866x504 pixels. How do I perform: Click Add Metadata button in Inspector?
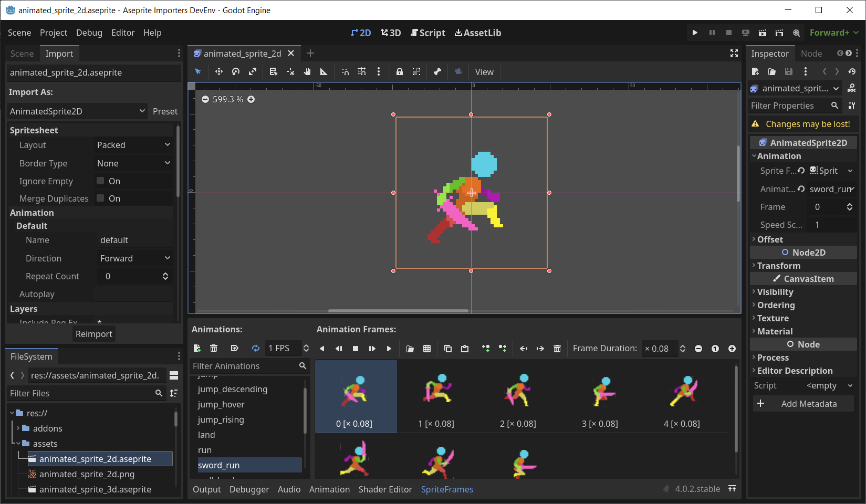pos(802,404)
